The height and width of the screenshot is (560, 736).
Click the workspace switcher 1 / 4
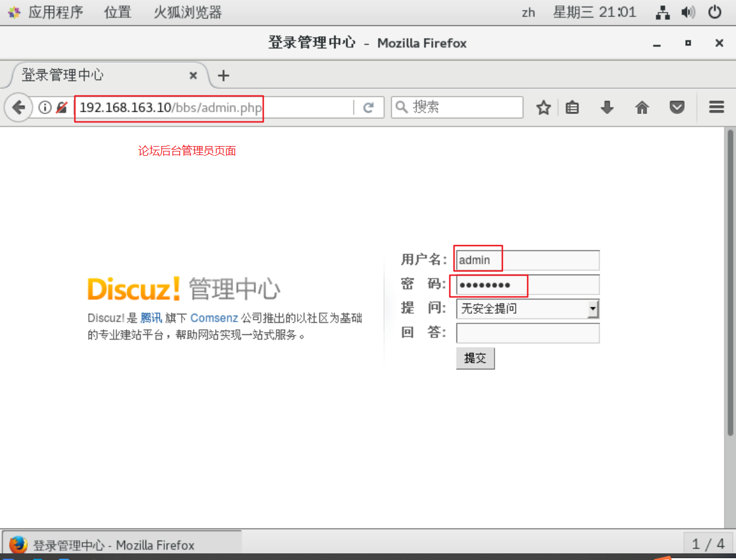coord(708,544)
